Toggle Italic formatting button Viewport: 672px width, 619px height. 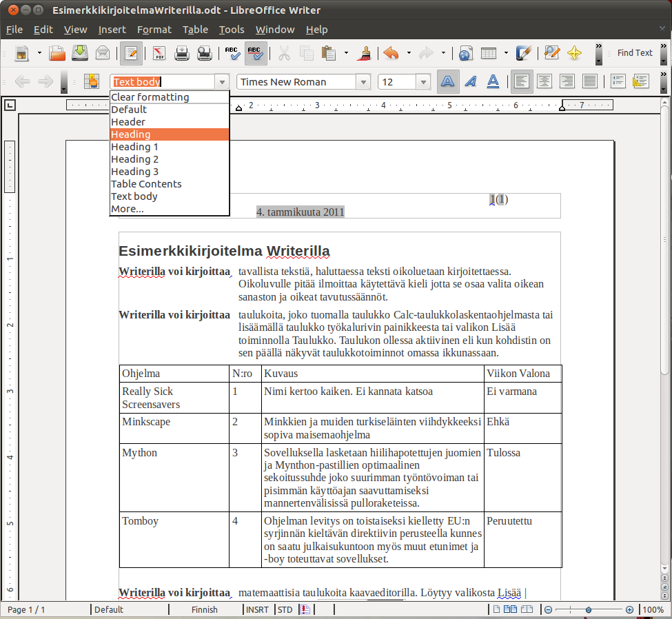point(471,81)
